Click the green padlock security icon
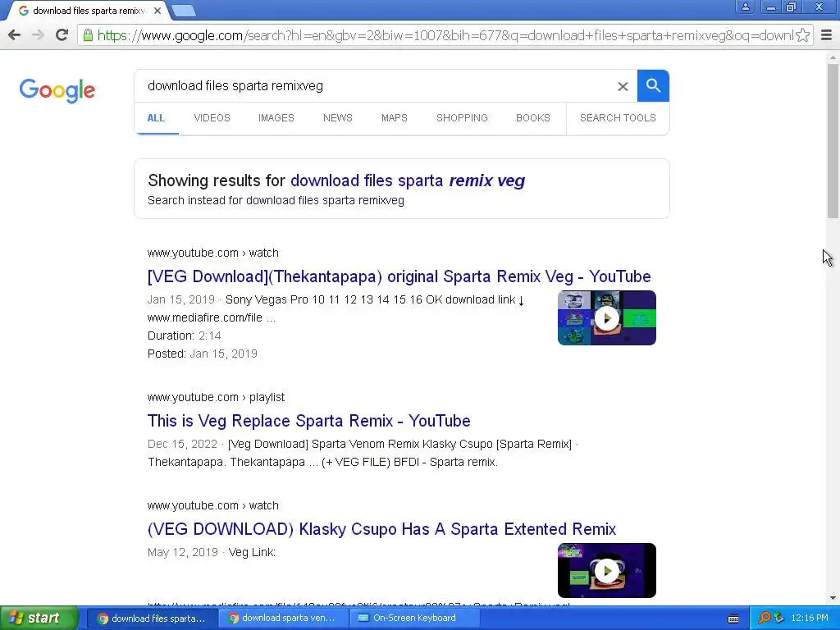This screenshot has height=630, width=840. (x=88, y=35)
